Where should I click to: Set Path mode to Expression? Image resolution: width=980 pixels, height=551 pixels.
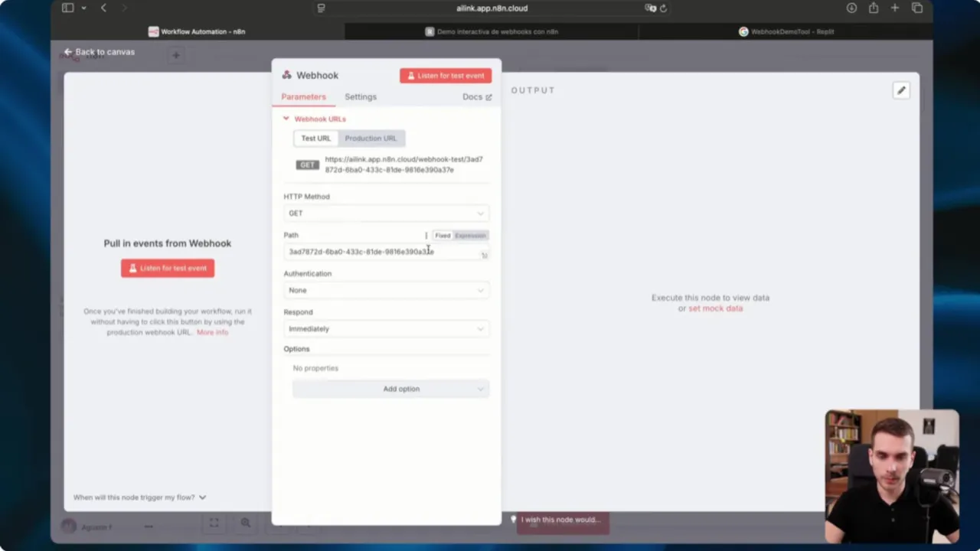(470, 236)
